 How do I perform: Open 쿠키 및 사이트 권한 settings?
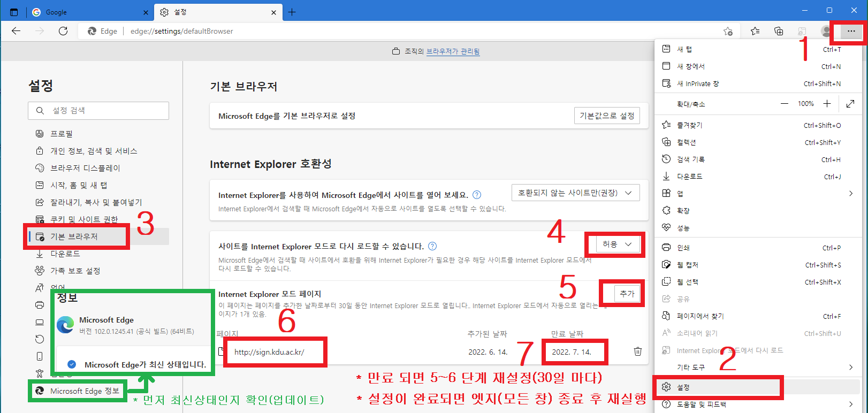(x=98, y=219)
